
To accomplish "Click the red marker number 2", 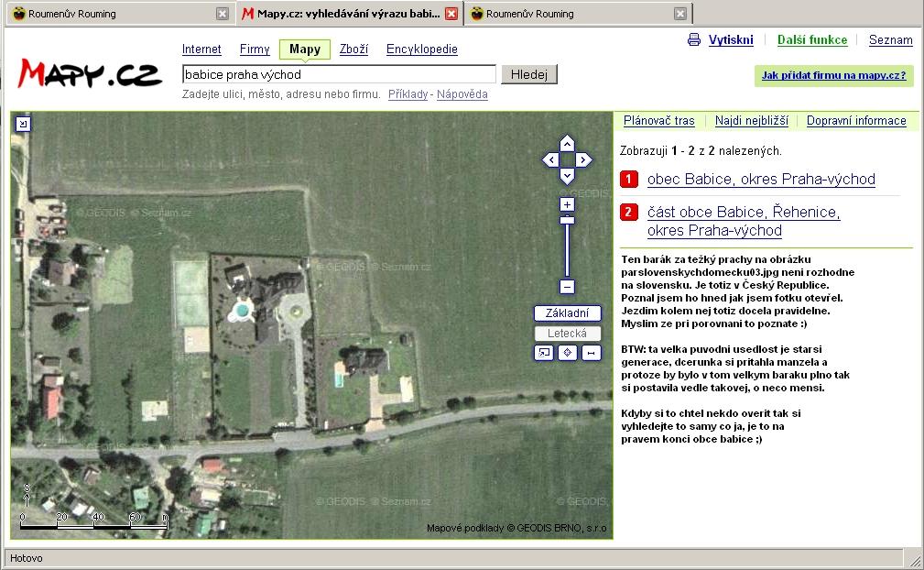I will click(629, 213).
